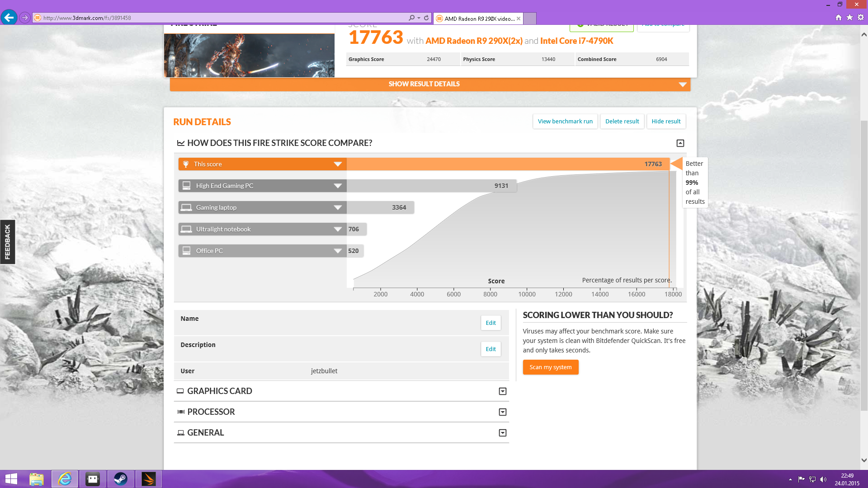Click the 9131 High End Gaming bar
This screenshot has width=868, height=488.
(x=432, y=186)
